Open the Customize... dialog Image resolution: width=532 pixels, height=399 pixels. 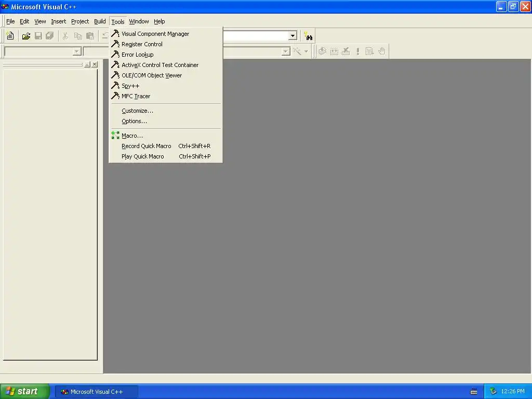[166, 111]
